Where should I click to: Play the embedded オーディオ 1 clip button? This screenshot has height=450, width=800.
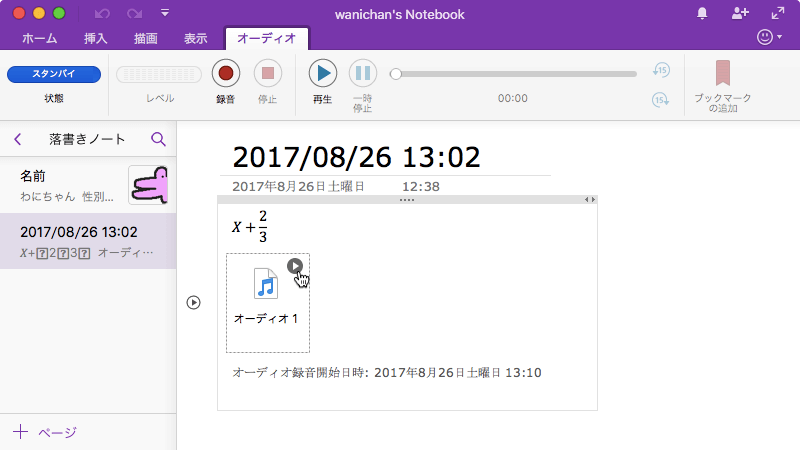click(295, 266)
